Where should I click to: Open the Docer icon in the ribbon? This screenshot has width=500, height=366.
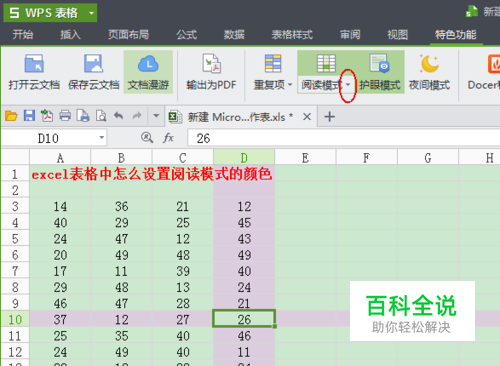(494, 64)
